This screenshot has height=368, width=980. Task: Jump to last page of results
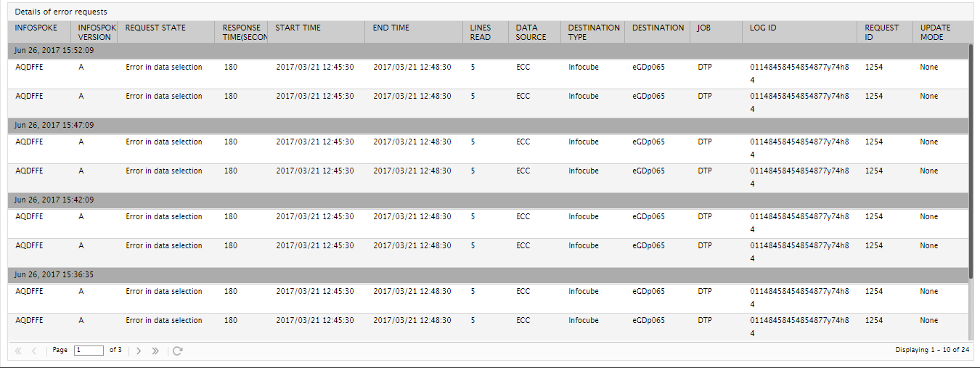point(155,351)
